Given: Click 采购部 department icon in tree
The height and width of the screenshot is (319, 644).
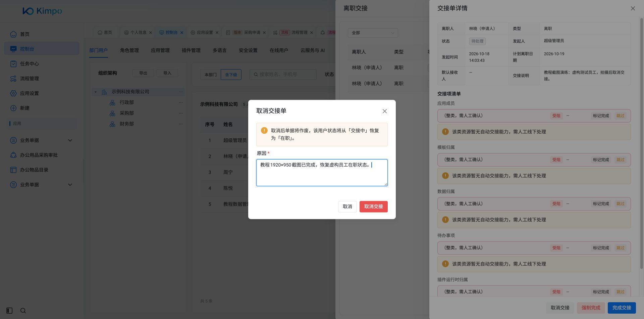Looking at the screenshot, I should click(x=112, y=113).
